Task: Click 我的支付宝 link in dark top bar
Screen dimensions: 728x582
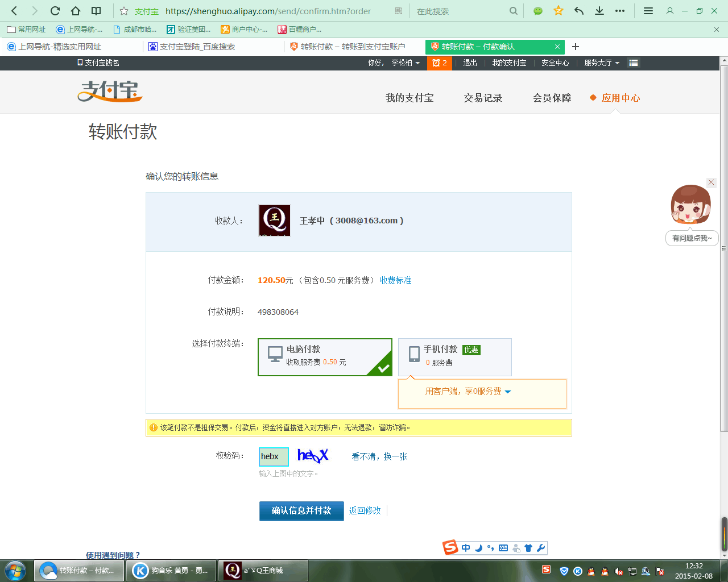Action: tap(509, 63)
